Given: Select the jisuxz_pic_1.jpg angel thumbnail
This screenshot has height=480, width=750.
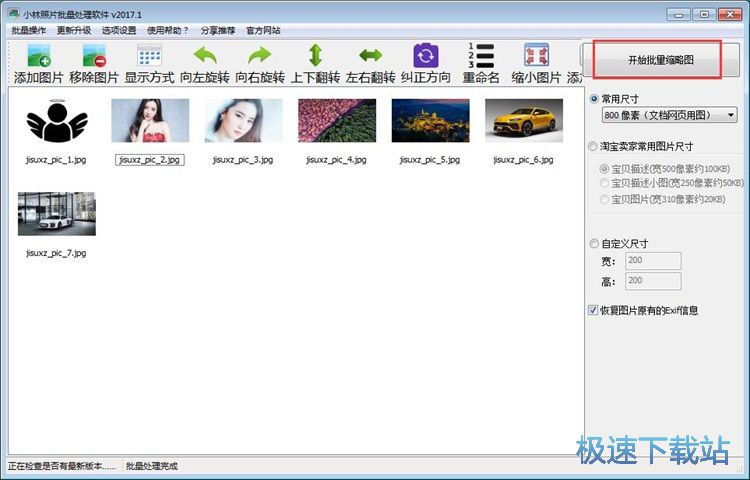Looking at the screenshot, I should (x=56, y=121).
